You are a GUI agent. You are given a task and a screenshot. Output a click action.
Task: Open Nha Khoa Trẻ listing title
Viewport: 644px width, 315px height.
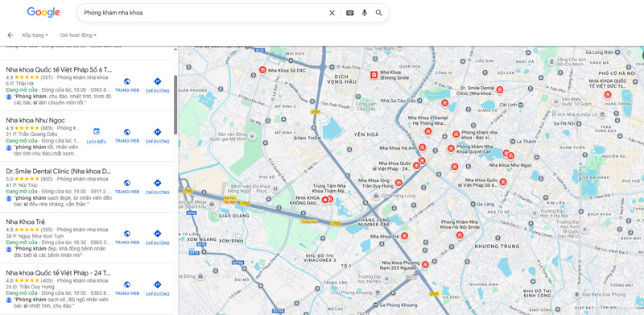click(26, 222)
